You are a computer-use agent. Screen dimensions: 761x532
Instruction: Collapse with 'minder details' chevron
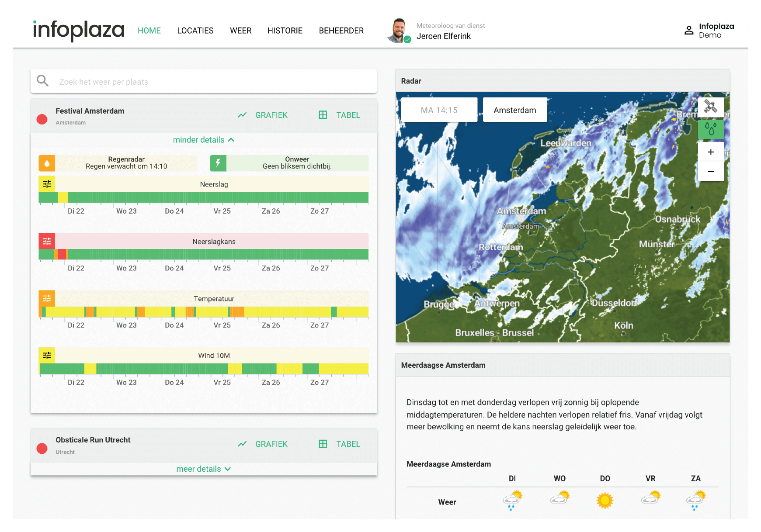point(204,140)
